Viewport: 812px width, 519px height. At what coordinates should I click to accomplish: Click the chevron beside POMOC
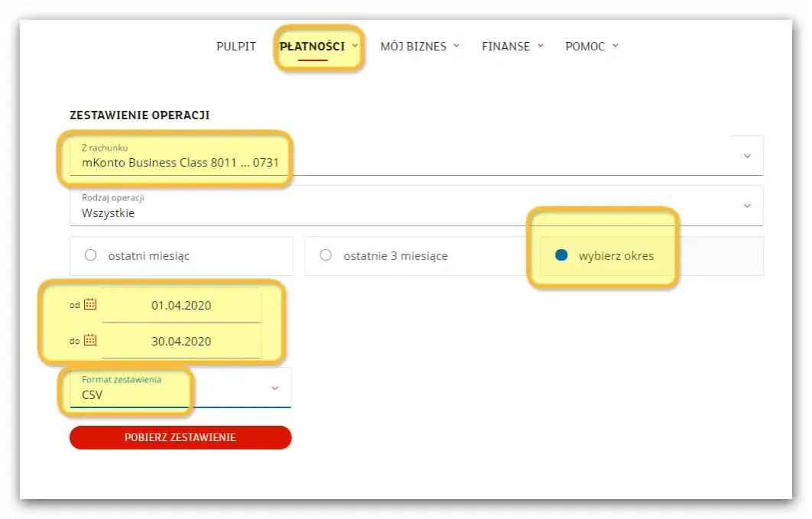[x=615, y=46]
